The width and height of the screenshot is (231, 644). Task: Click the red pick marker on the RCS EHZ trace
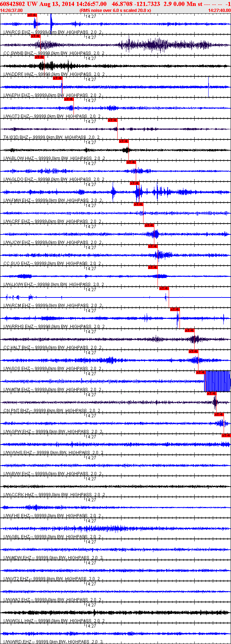point(32,15)
